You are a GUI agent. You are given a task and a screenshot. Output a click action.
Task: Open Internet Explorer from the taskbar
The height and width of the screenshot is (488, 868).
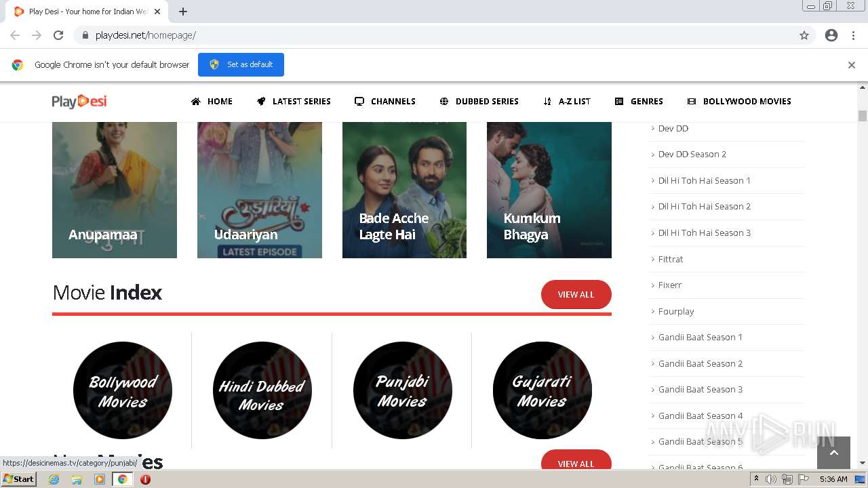click(x=54, y=479)
